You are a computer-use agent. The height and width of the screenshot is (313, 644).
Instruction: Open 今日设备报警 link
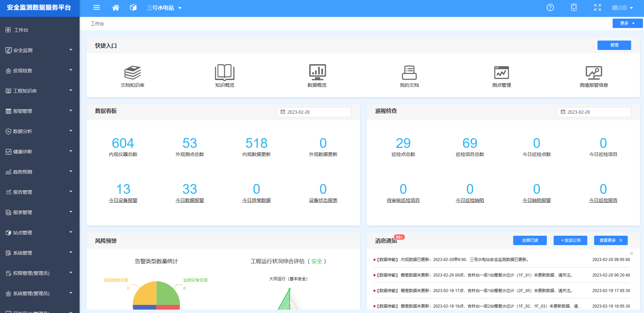point(123,200)
